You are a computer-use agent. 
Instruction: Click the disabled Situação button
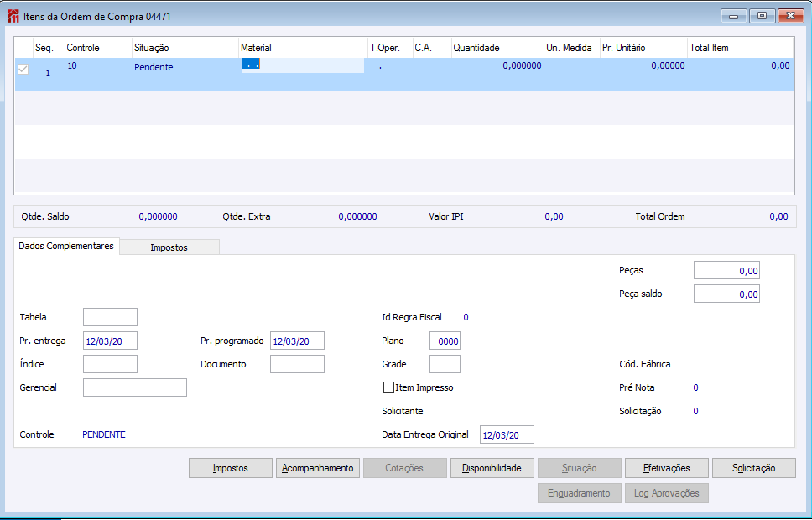tap(579, 468)
